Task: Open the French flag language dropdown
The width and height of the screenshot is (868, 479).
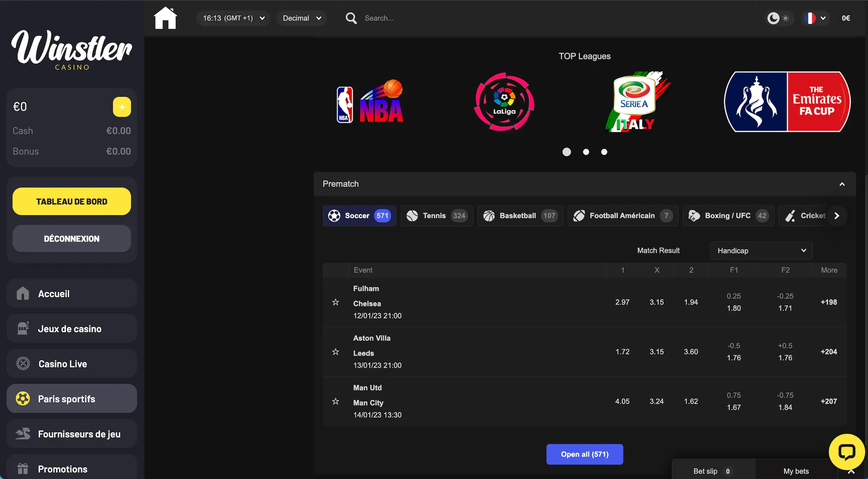Action: (815, 18)
